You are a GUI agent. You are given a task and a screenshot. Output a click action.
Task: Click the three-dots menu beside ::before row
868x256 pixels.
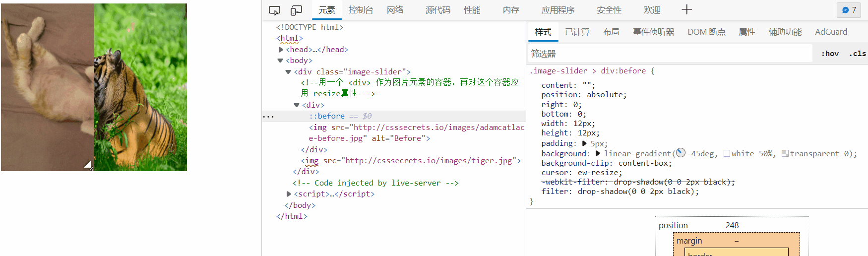(x=268, y=117)
